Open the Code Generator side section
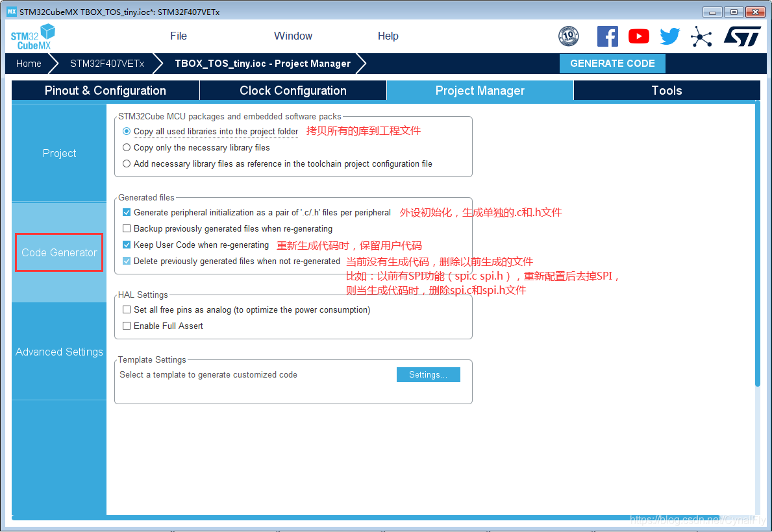 [59, 252]
